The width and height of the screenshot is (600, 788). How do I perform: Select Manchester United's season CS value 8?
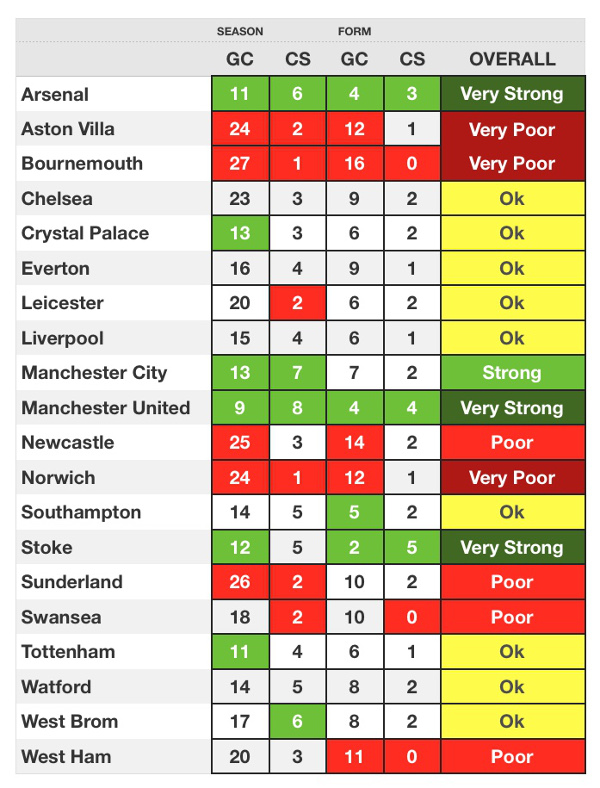tap(297, 408)
